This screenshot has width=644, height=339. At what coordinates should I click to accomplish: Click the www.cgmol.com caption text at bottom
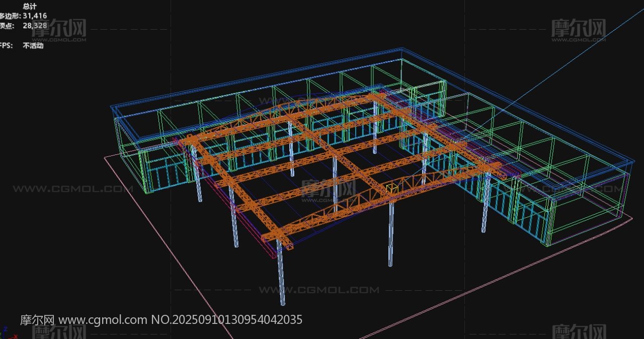pyautogui.click(x=103, y=320)
